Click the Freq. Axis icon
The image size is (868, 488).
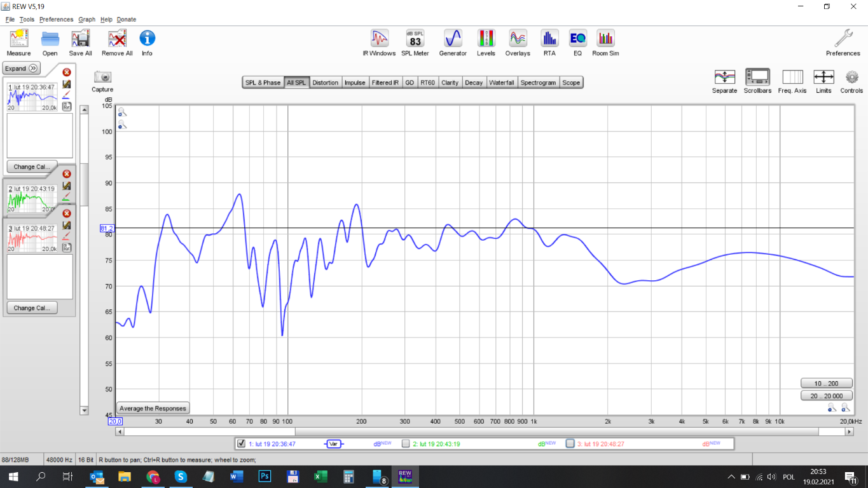point(792,77)
